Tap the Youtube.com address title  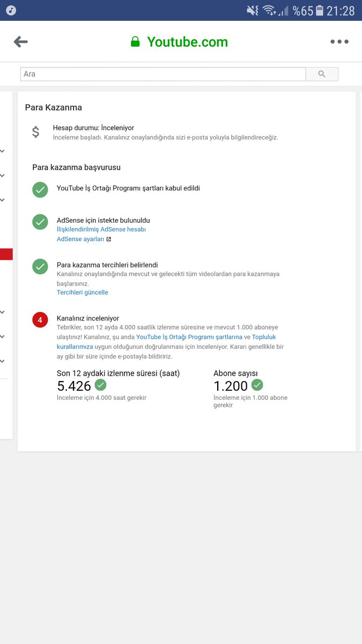click(187, 42)
